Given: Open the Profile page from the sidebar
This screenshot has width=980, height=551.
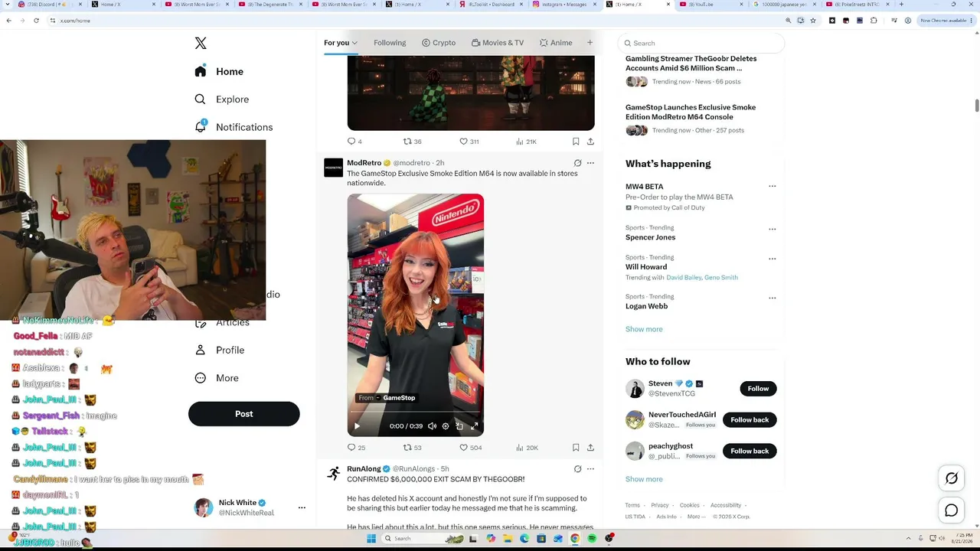Looking at the screenshot, I should pyautogui.click(x=219, y=350).
